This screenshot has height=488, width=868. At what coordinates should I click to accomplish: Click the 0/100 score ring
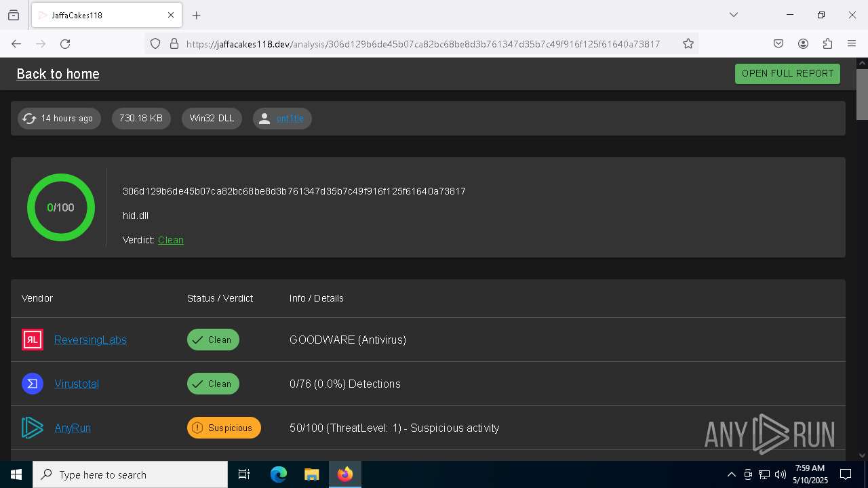click(61, 207)
